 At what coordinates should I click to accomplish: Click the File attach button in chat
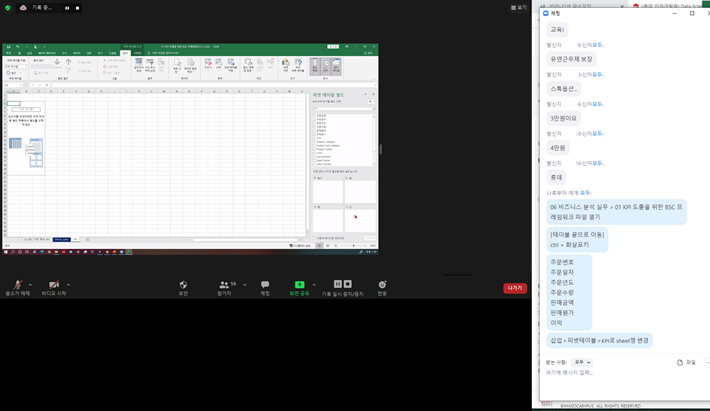685,362
